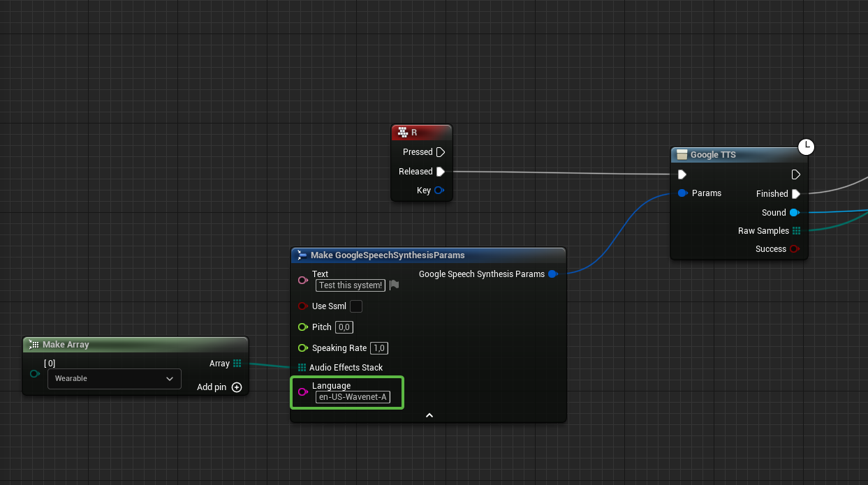The image size is (868, 485).
Task: Click the Pitch input pin
Action: (303, 327)
